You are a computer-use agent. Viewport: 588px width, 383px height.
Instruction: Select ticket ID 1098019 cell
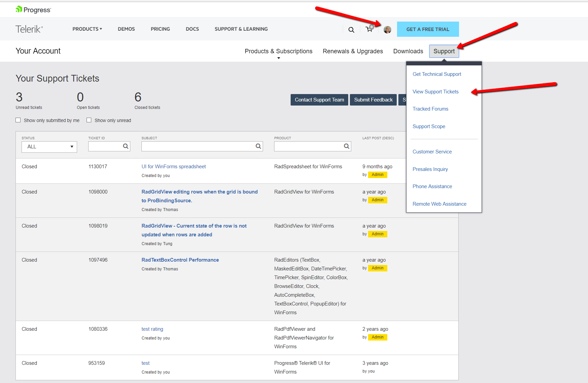click(x=98, y=226)
